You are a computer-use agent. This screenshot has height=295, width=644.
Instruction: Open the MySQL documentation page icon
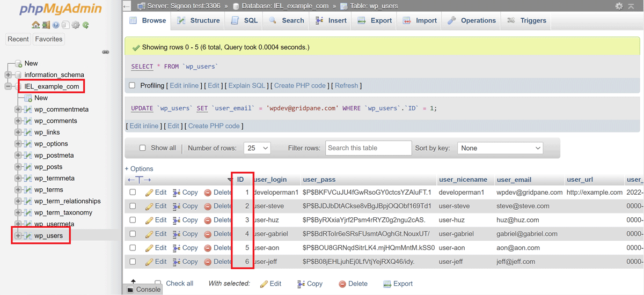pyautogui.click(x=65, y=25)
